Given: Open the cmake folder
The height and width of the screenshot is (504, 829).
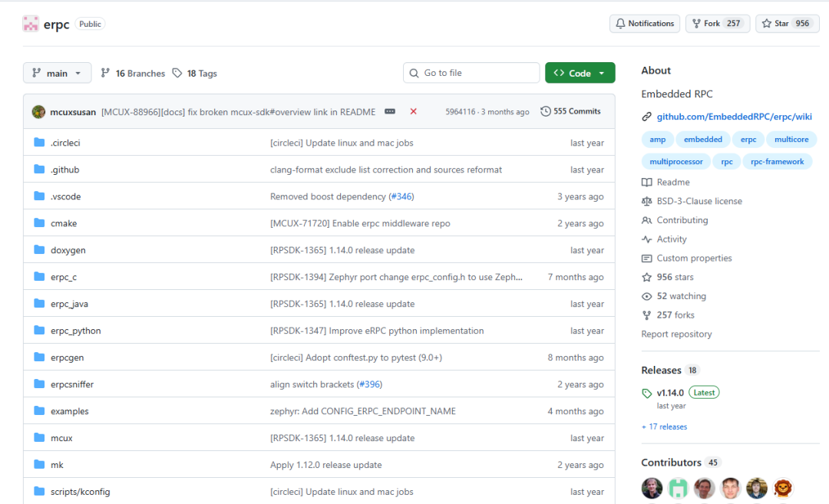Looking at the screenshot, I should pyautogui.click(x=64, y=223).
